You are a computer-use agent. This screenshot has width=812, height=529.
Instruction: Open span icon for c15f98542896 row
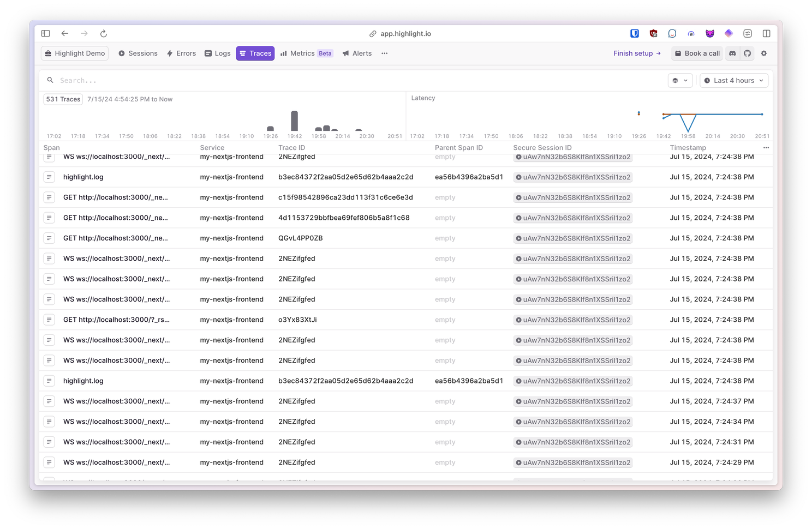point(49,197)
